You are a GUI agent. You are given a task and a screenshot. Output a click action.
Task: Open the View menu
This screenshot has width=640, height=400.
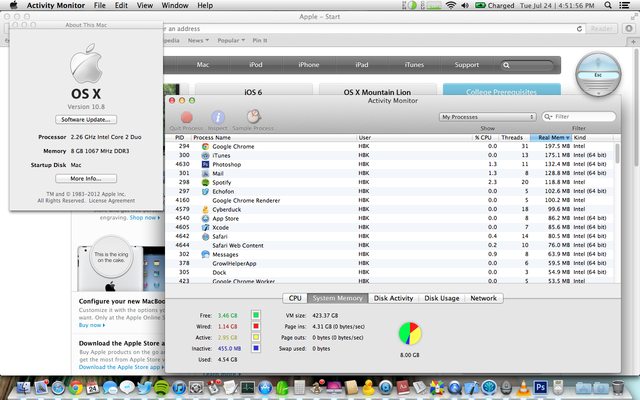pos(145,5)
